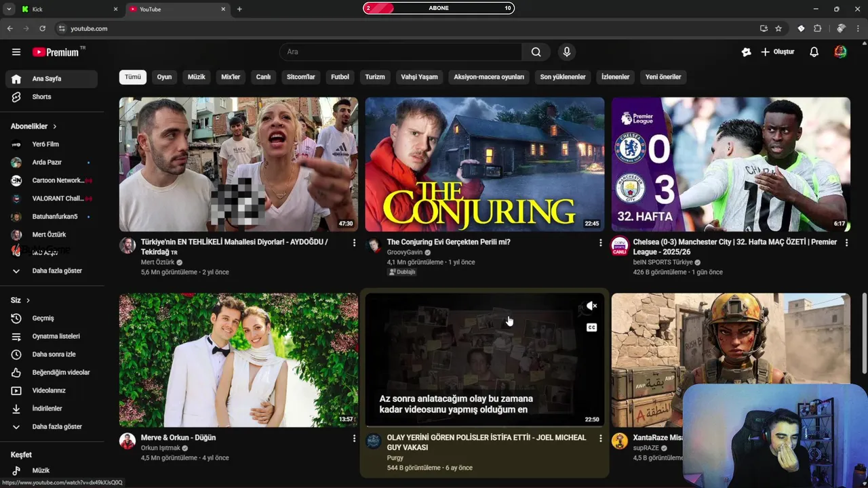Viewport: 868px width, 488px height.
Task: Open options menu for Joel Micheal video
Action: pyautogui.click(x=600, y=439)
